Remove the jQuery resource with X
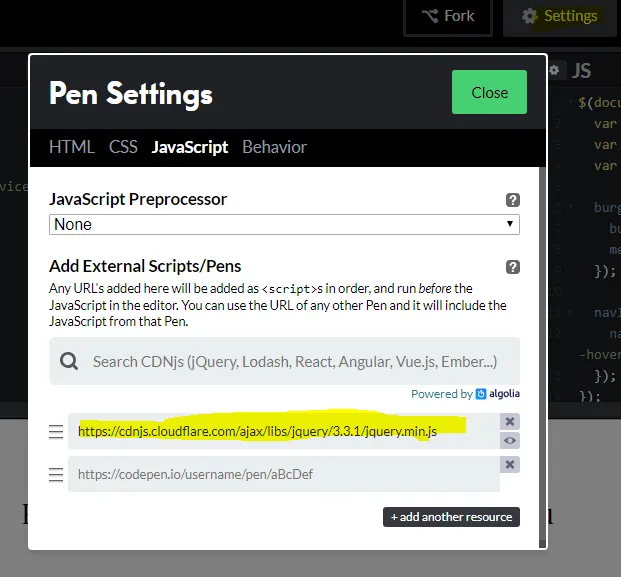 510,422
